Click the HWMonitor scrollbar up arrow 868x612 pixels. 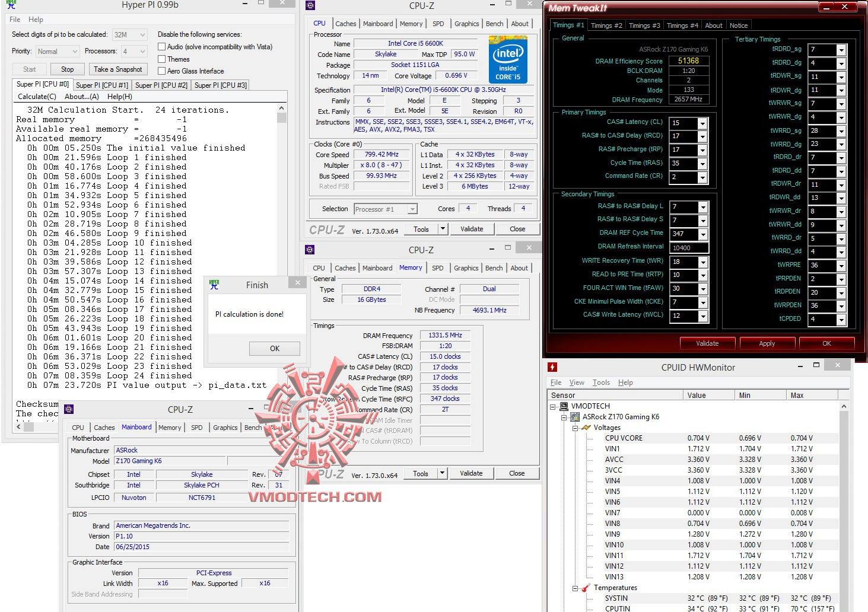pos(844,407)
